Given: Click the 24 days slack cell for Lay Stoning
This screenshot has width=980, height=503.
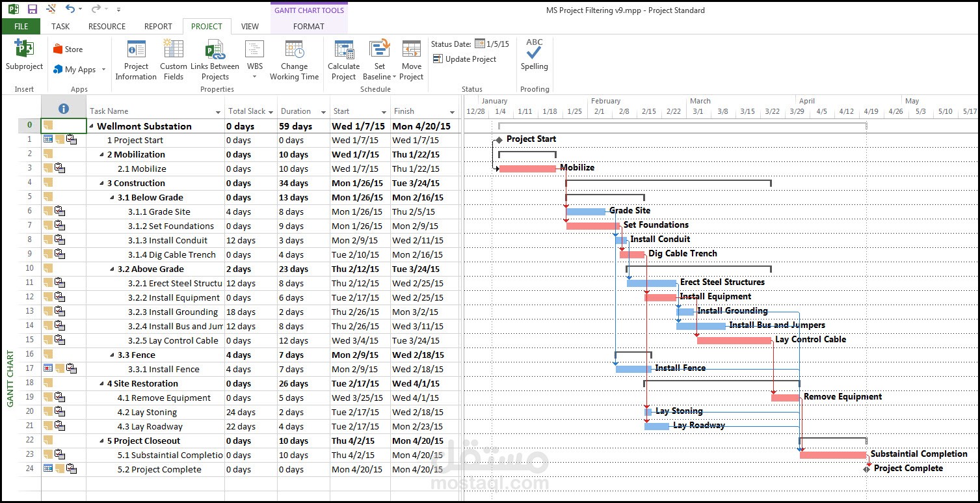Looking at the screenshot, I should coord(251,412).
